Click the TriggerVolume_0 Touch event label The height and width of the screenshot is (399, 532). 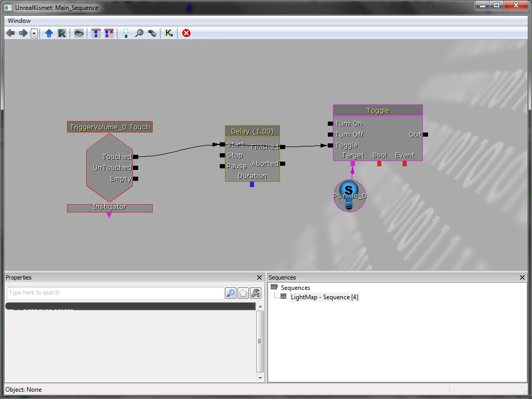(x=110, y=127)
